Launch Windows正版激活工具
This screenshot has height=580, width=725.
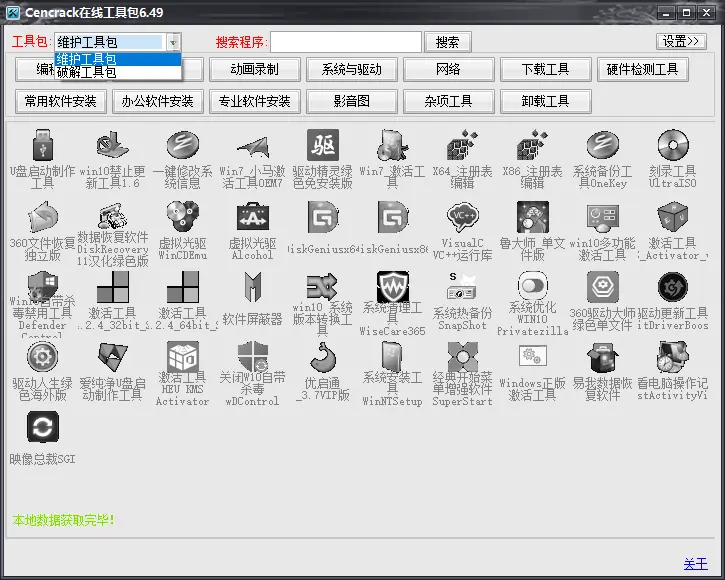[533, 356]
